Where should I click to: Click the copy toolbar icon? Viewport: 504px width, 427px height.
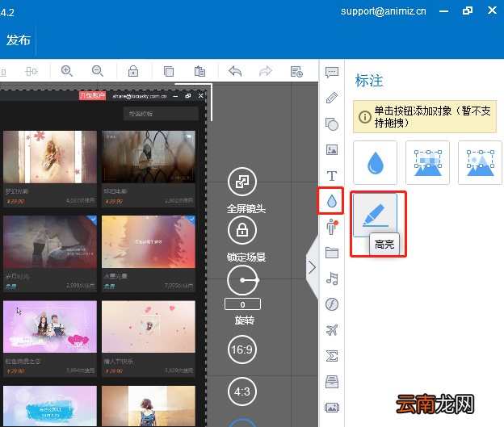169,71
